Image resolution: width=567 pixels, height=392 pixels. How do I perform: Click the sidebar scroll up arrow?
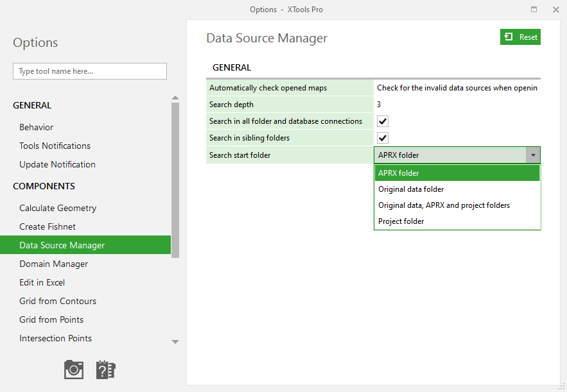coord(175,98)
